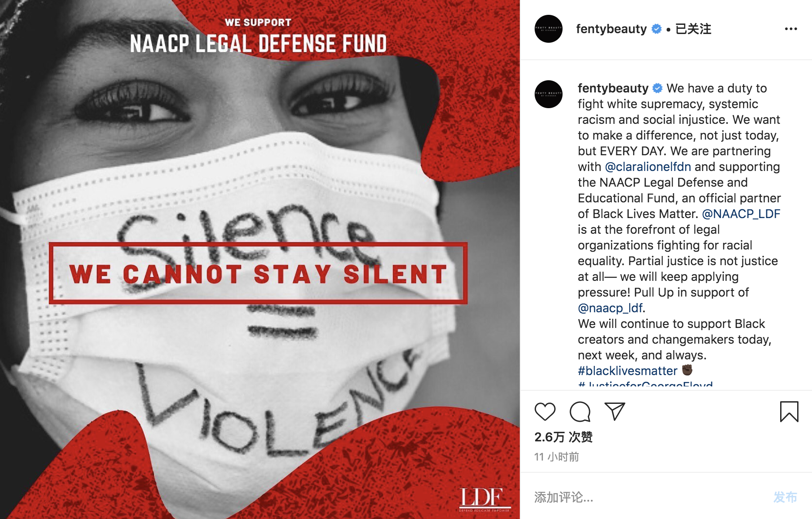Viewport: 812px width, 519px height.
Task: Click the blue verified badge in the header
Action: point(656,29)
